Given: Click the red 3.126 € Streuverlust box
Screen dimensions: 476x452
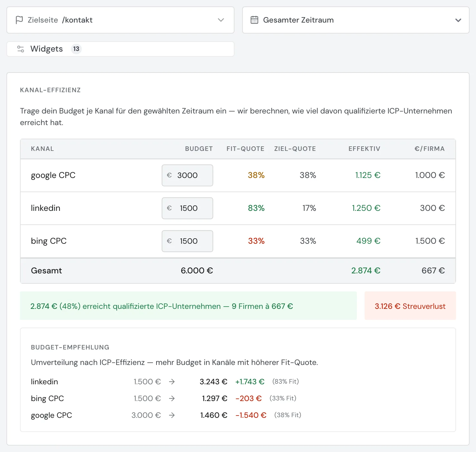Looking at the screenshot, I should [410, 306].
